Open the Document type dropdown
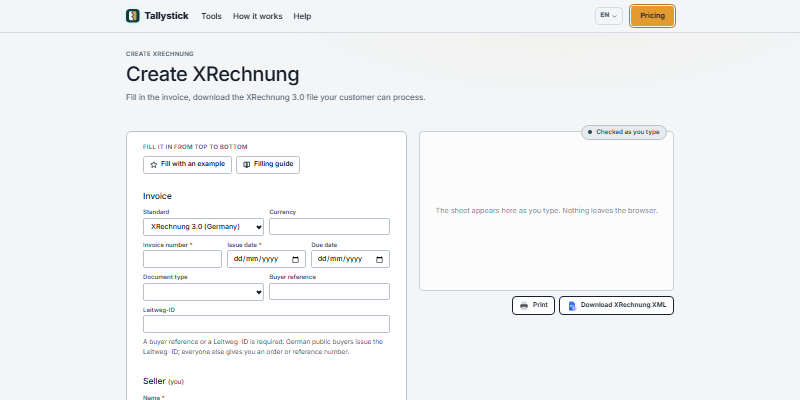 pyautogui.click(x=203, y=292)
